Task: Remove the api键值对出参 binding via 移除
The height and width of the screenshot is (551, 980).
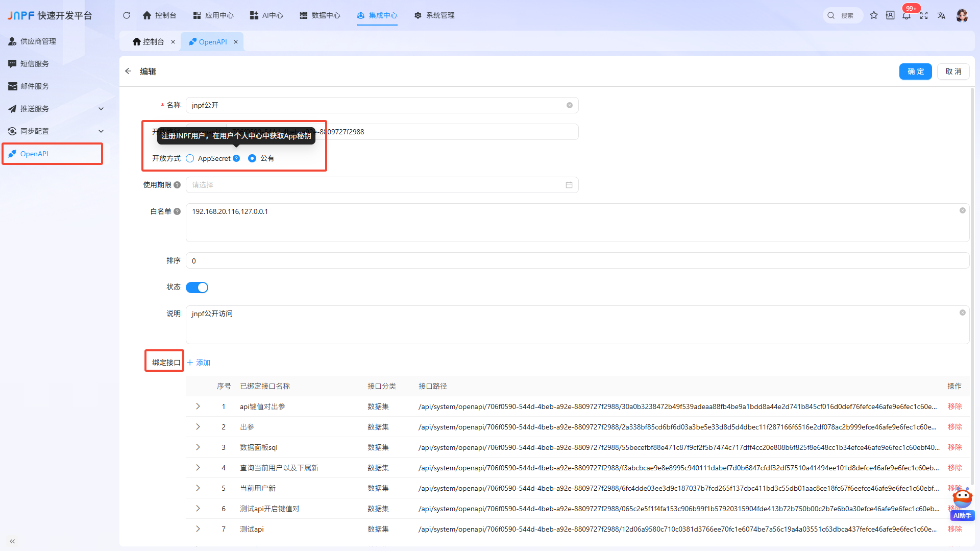Action: (955, 406)
